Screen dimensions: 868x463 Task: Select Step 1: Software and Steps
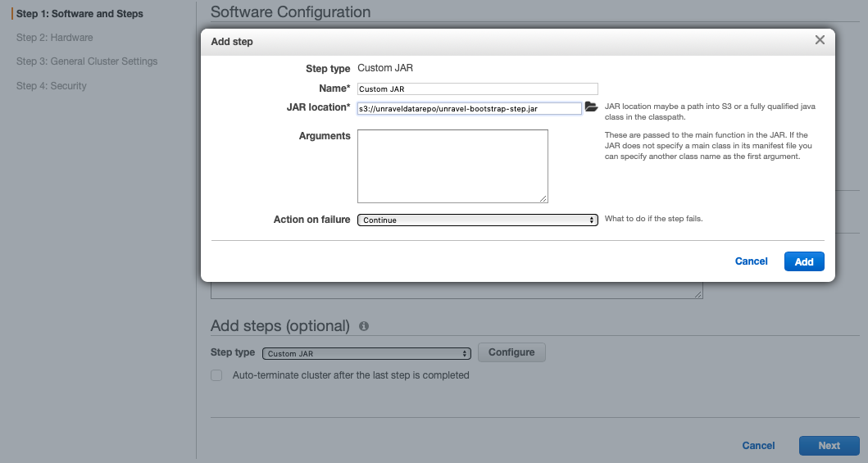[x=80, y=14]
